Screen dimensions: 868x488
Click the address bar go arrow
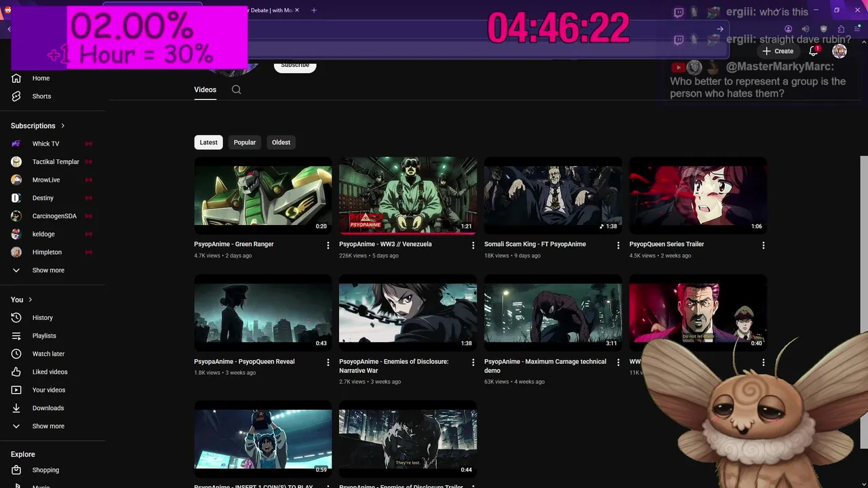pyautogui.click(x=720, y=29)
